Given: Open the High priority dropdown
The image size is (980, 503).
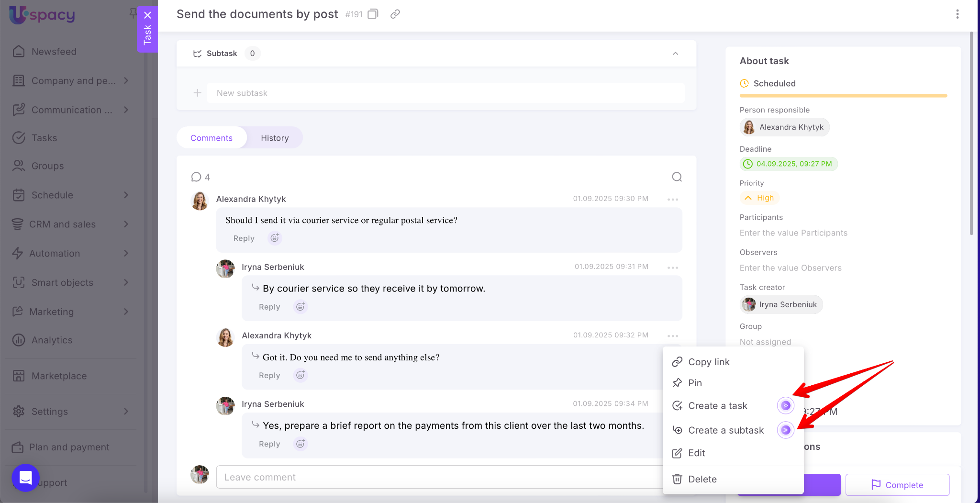Looking at the screenshot, I should [x=759, y=198].
